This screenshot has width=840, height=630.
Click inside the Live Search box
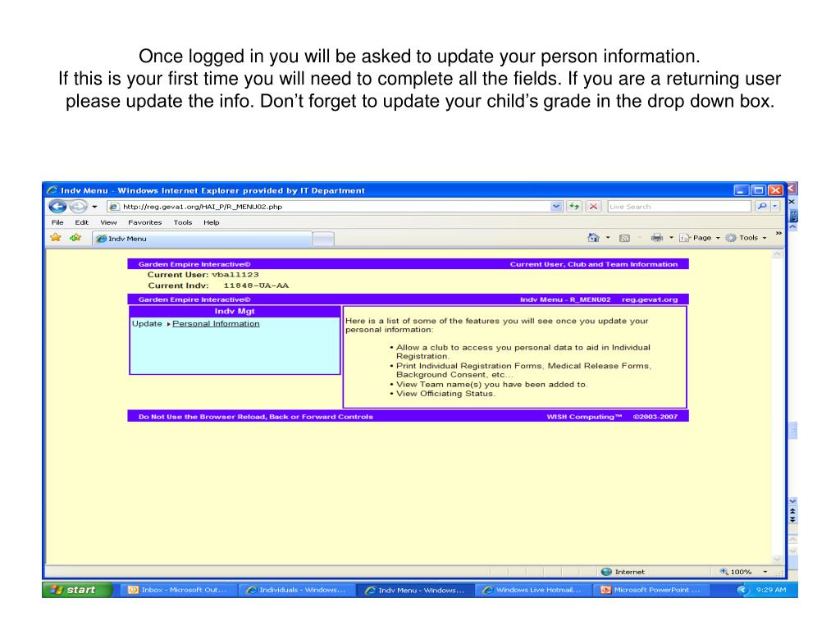pyautogui.click(x=678, y=206)
